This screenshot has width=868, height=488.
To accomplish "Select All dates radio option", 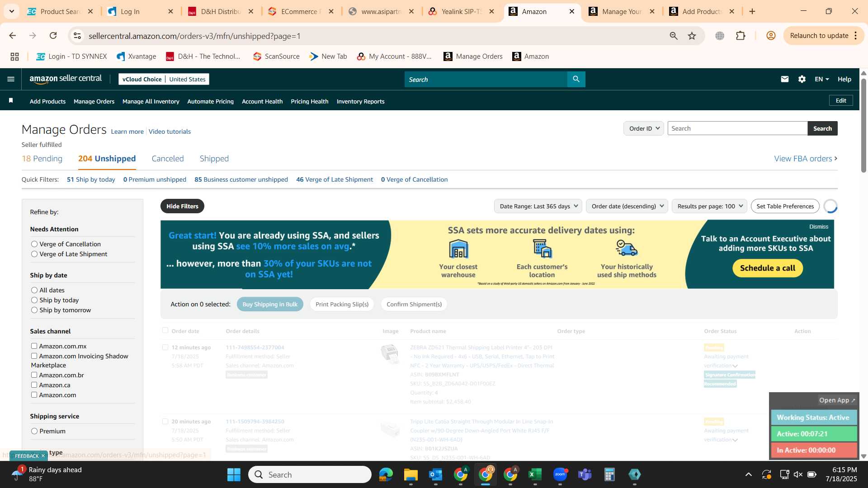I will [x=34, y=290].
